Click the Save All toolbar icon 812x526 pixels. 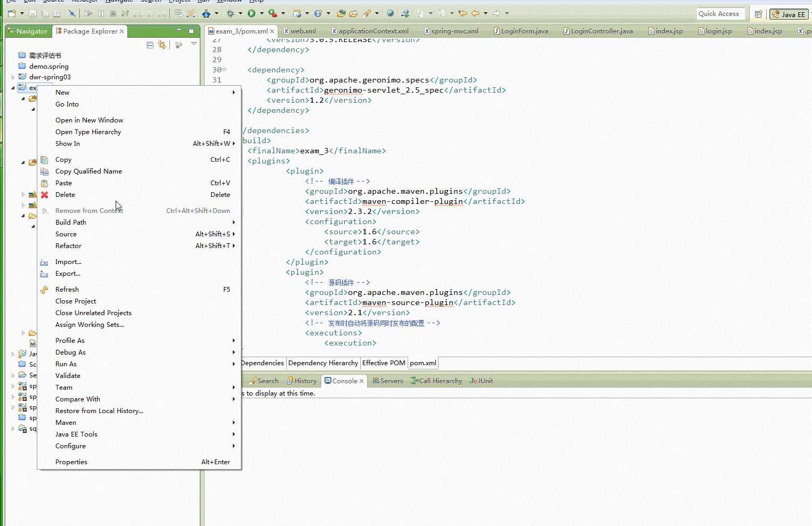click(x=45, y=13)
